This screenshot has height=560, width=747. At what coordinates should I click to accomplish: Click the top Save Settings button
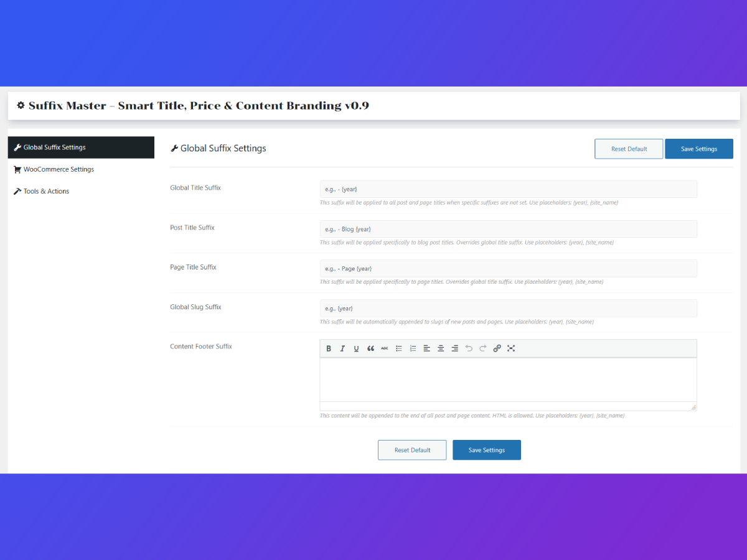tap(698, 149)
